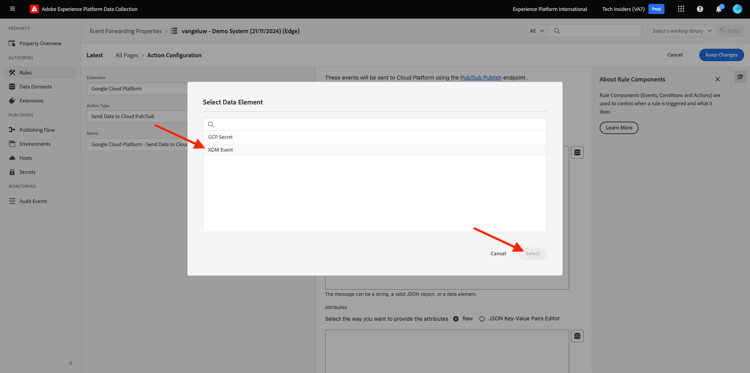Click the Publishing Flow sidebar icon
The width and height of the screenshot is (750, 373).
point(12,130)
